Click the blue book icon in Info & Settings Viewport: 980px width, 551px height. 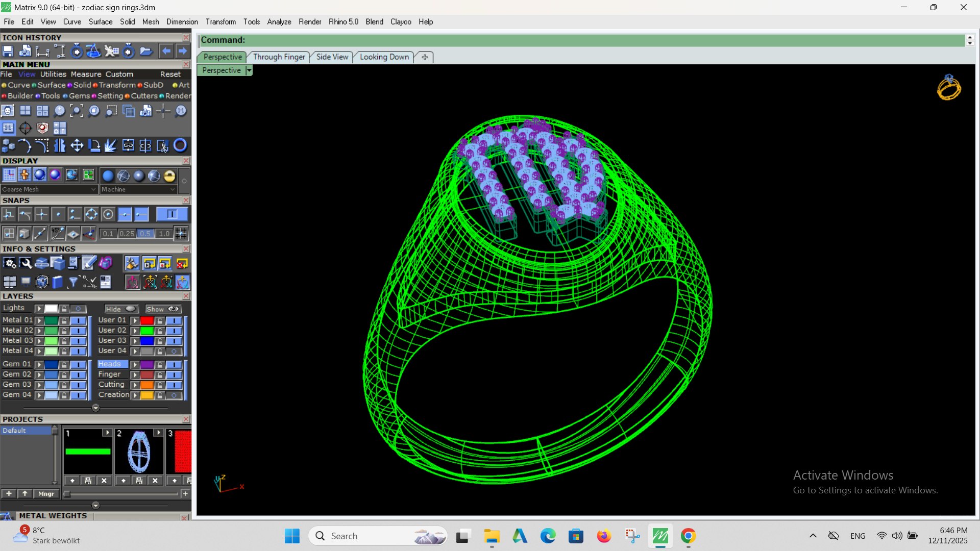point(58,282)
